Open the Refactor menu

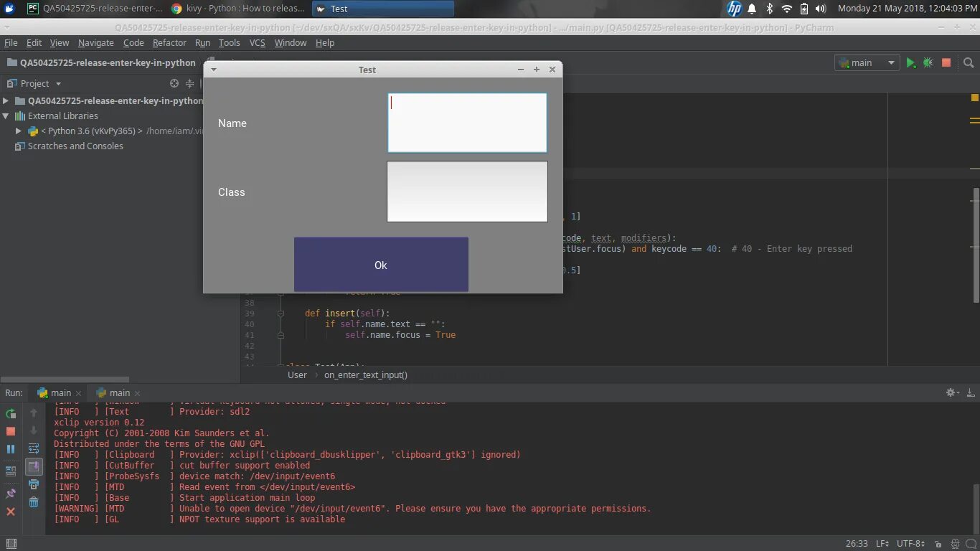(169, 43)
